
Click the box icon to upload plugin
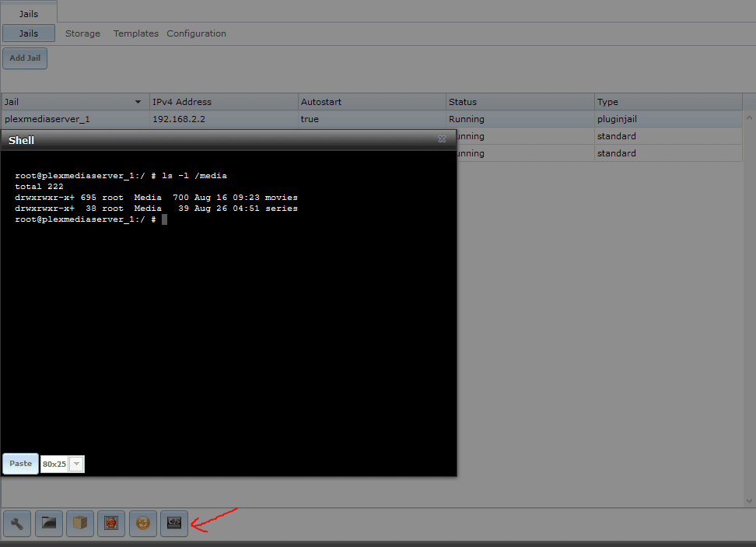[x=80, y=524]
